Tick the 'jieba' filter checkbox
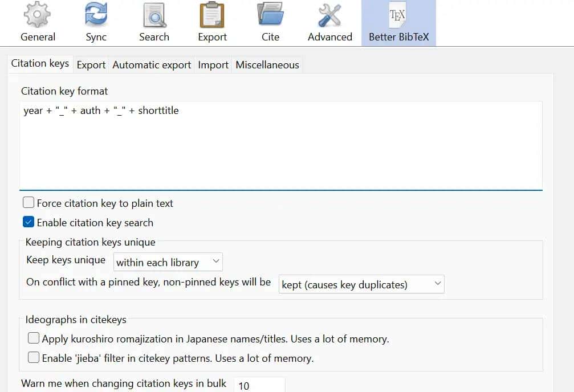The height and width of the screenshot is (392, 574). click(34, 358)
